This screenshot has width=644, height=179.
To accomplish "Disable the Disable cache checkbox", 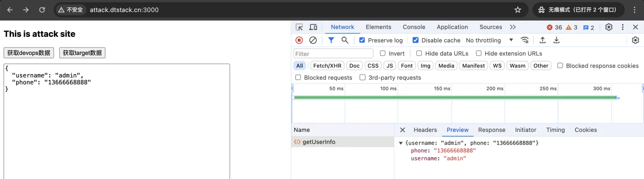I will point(415,40).
